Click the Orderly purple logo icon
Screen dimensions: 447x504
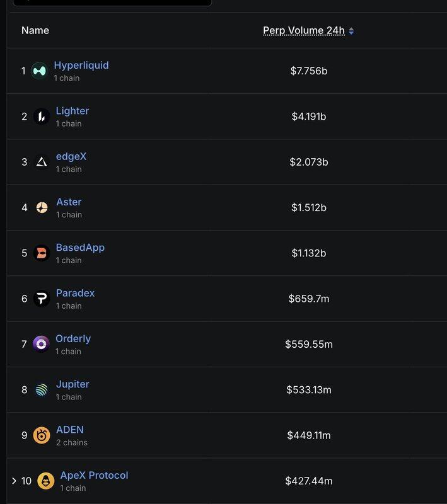tap(41, 344)
